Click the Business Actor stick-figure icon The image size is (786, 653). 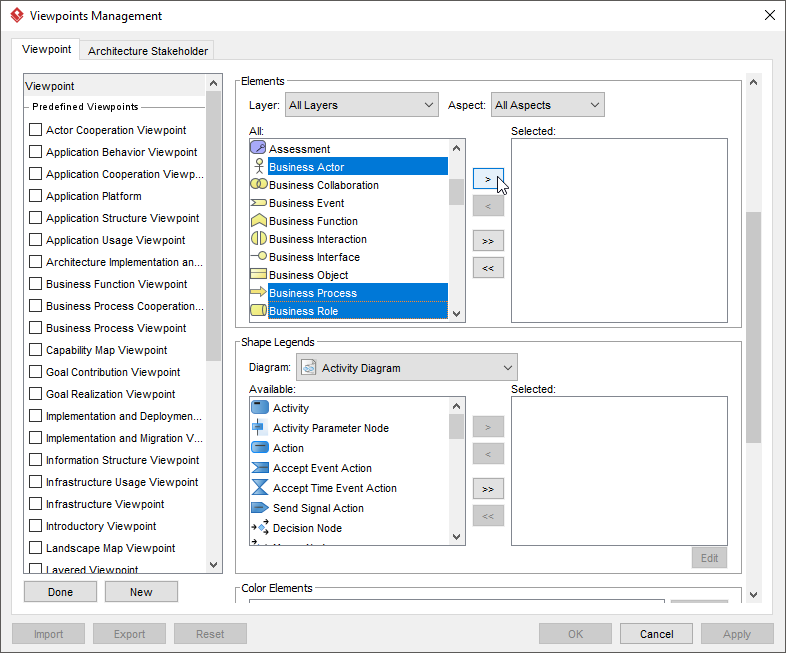point(259,166)
